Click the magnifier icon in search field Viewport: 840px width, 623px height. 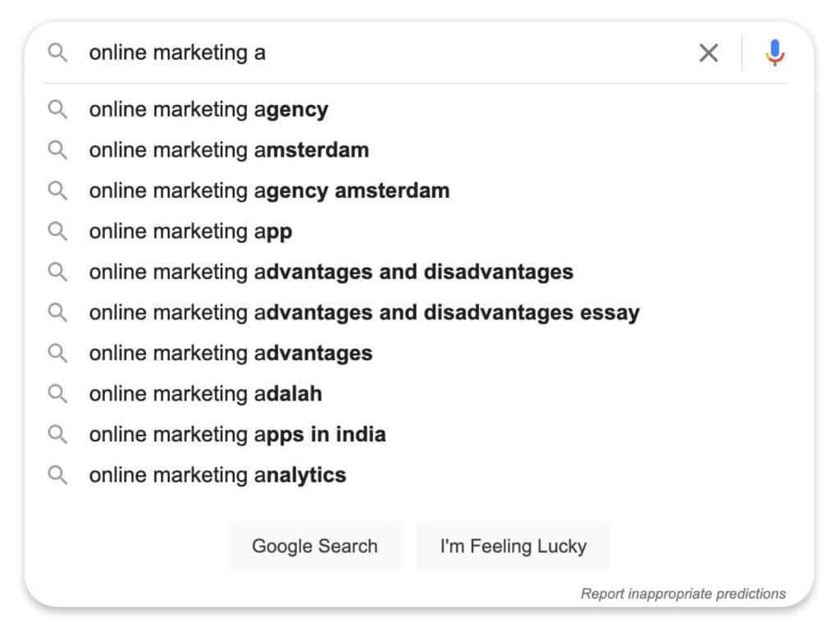57,53
